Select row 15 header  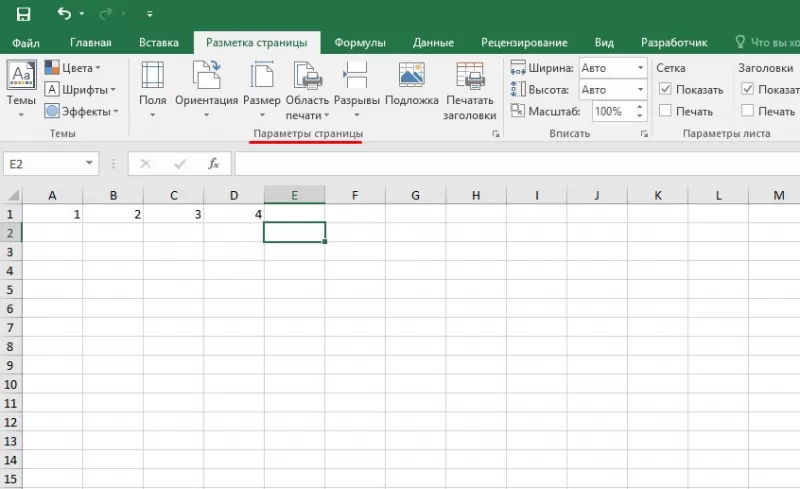point(10,479)
